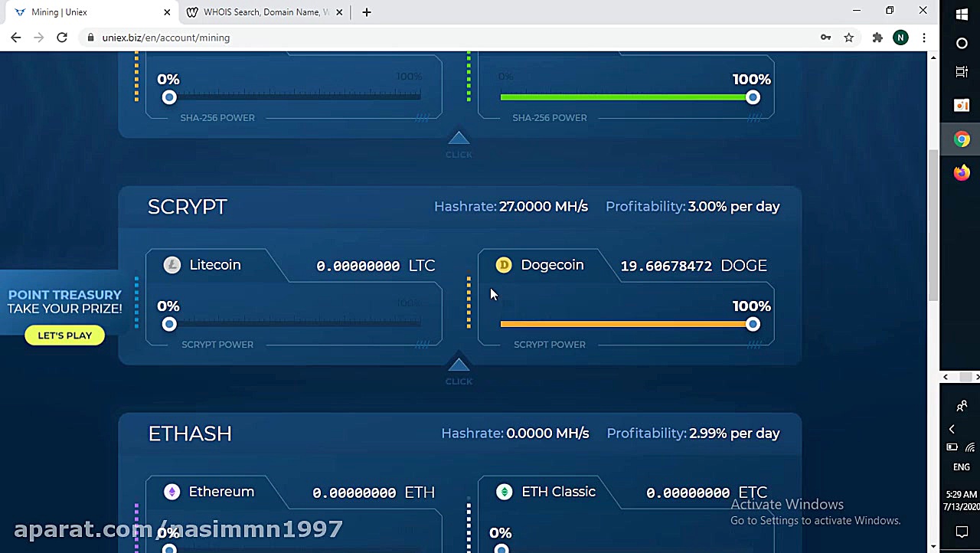Screen dimensions: 980x553
Task: Open the Wi-Fi network tray icon
Action: (970, 447)
